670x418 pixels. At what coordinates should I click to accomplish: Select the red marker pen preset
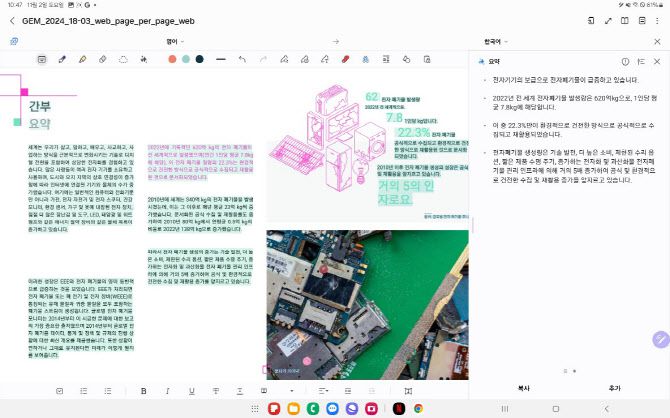click(x=345, y=59)
